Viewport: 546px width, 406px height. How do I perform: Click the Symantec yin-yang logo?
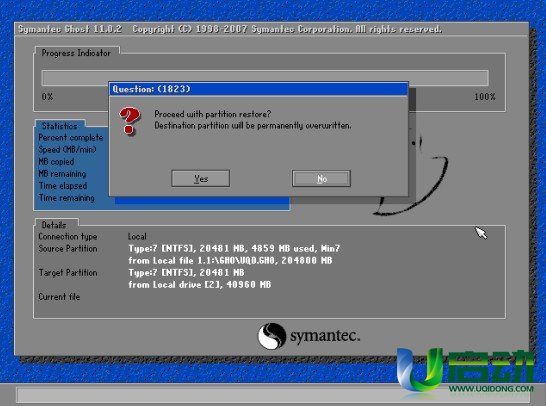tap(272, 336)
